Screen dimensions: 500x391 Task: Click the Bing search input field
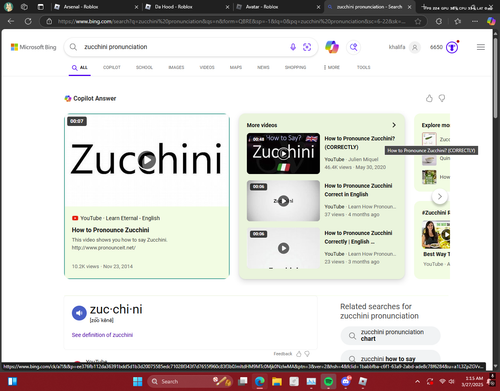(183, 47)
